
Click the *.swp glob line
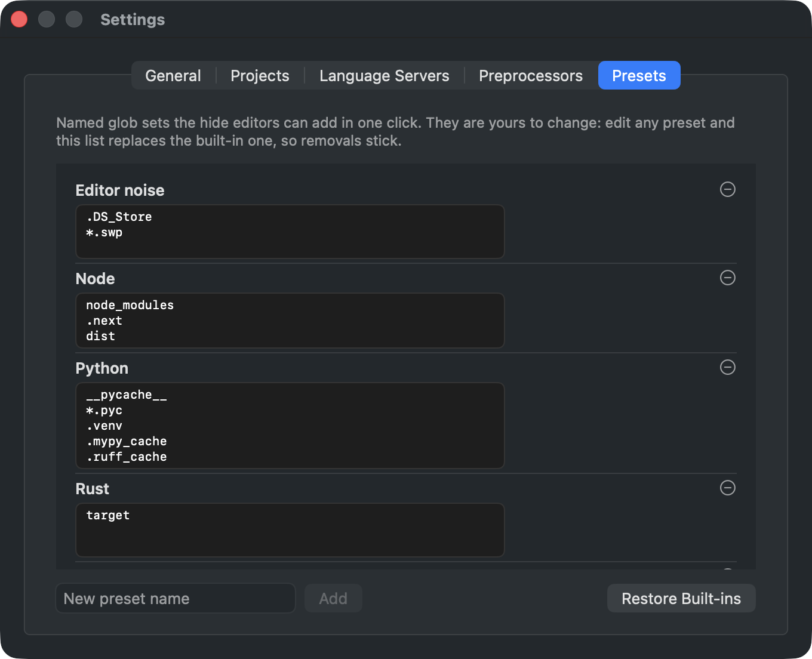coord(104,232)
